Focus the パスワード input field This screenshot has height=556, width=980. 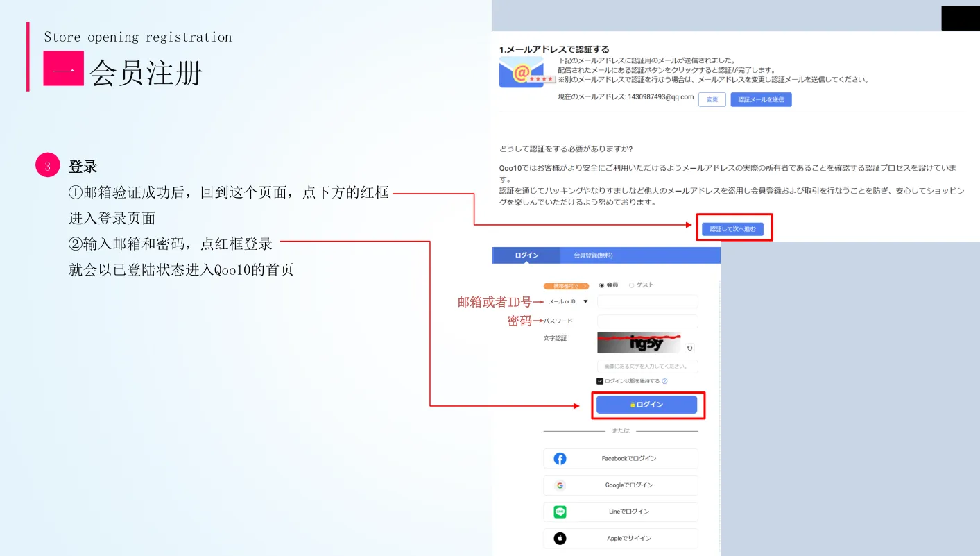pos(648,321)
